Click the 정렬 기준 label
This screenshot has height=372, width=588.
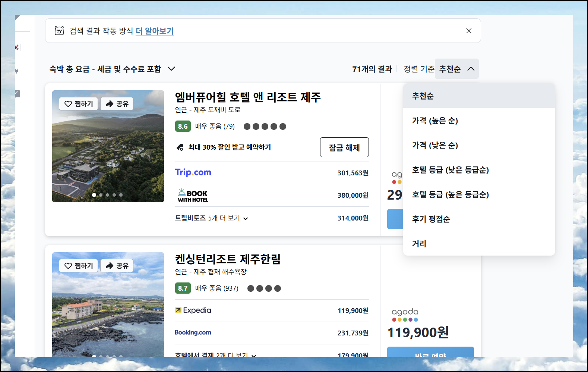[419, 69]
